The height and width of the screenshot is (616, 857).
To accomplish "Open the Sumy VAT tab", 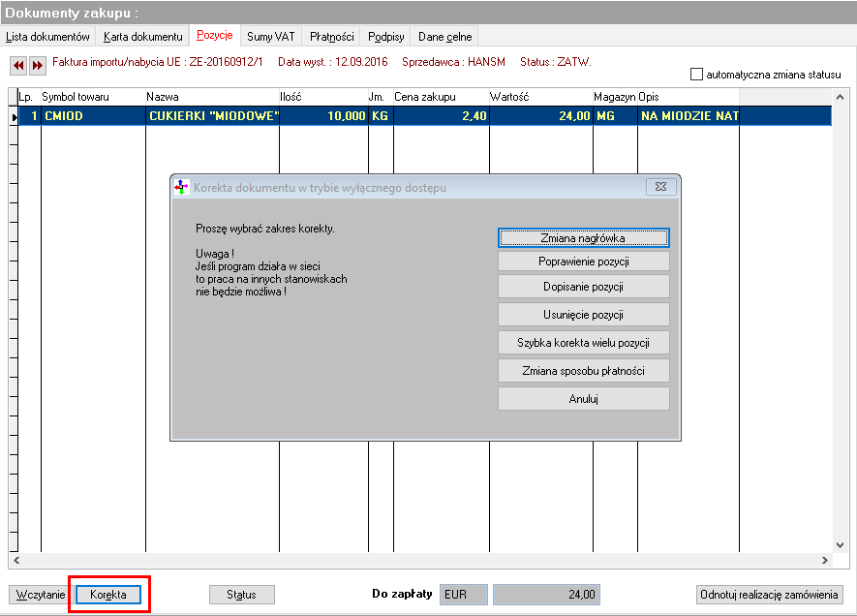I will tap(270, 37).
